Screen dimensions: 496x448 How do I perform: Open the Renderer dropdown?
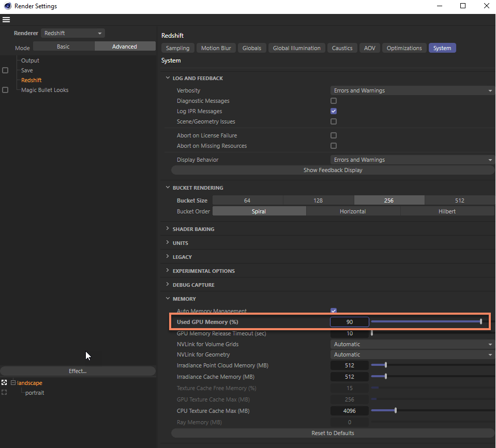coord(72,33)
